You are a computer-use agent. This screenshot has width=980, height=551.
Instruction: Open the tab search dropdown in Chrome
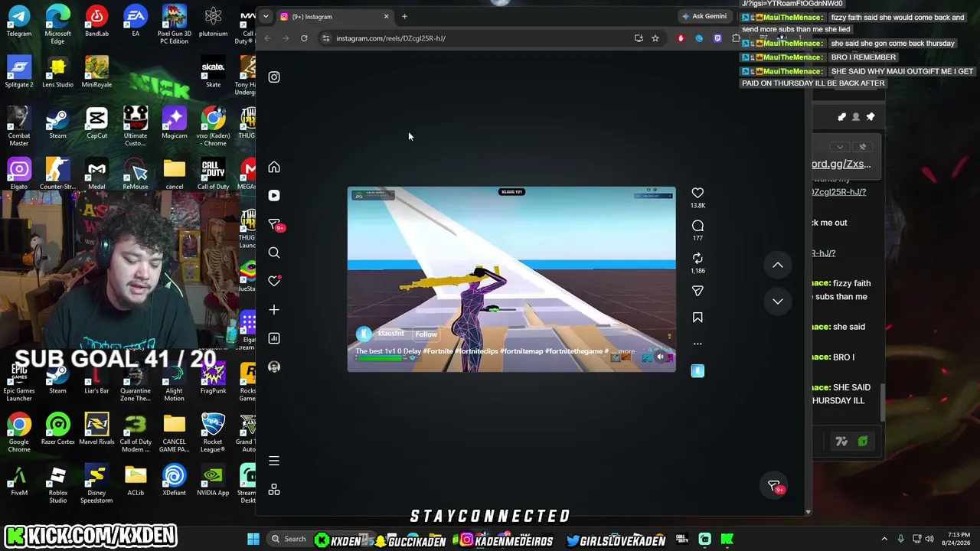(265, 16)
